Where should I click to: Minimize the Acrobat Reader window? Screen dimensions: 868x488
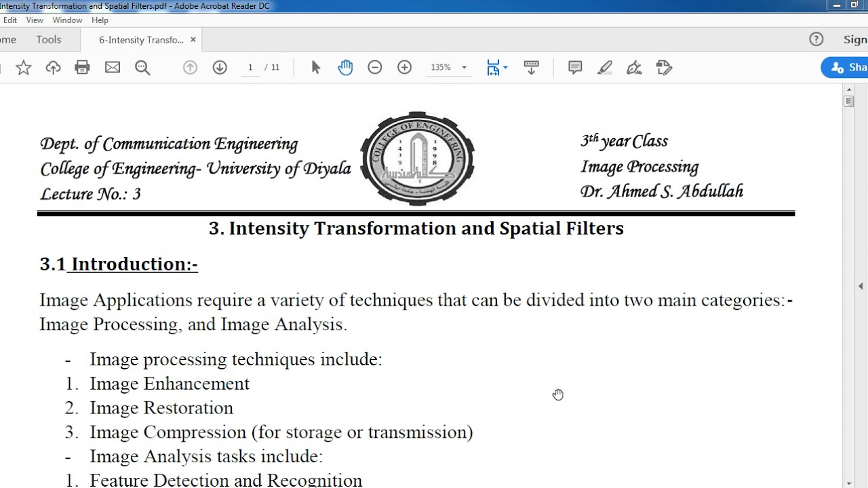pyautogui.click(x=837, y=5)
